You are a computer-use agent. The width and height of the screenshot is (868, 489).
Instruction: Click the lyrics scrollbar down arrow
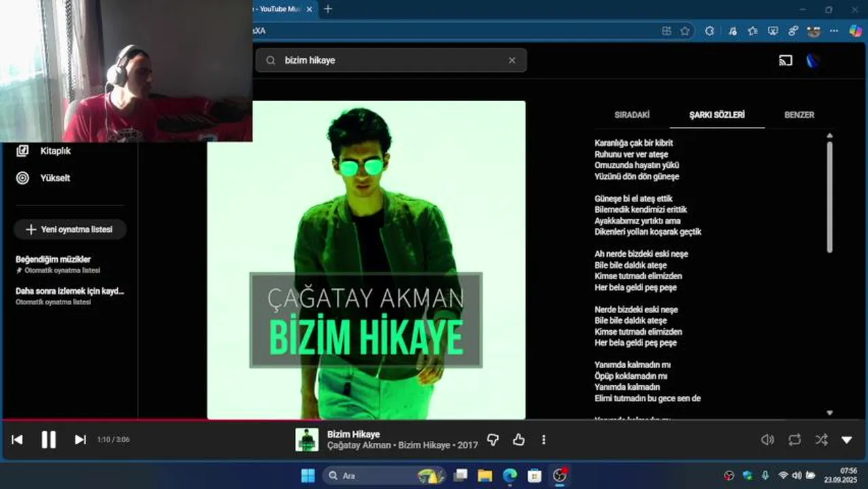point(829,413)
